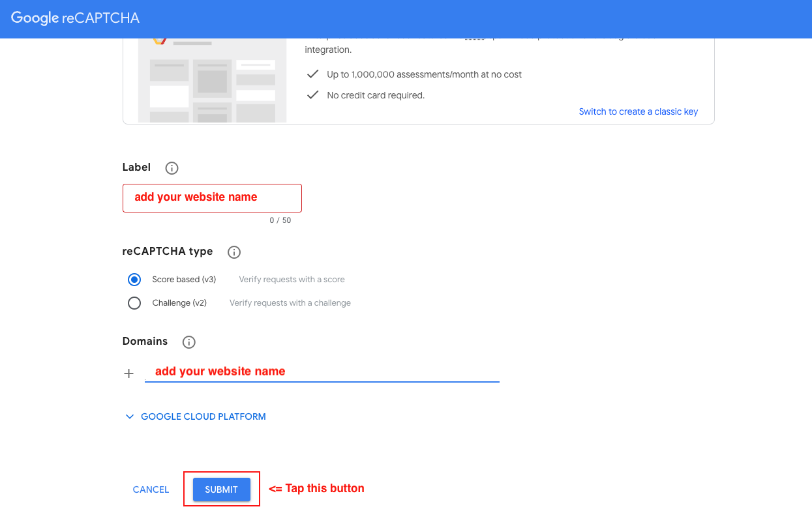Click the plus icon to add a domain
This screenshot has height=526, width=812.
(x=128, y=373)
